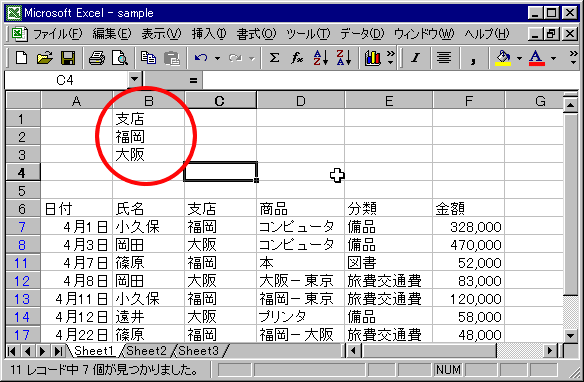Screen dimensions: 584x382
Task: Open the データ(D) menu
Action: 362,34
